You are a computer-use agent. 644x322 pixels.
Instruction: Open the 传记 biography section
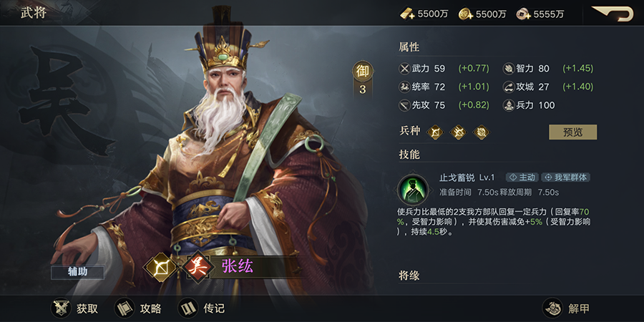202,308
